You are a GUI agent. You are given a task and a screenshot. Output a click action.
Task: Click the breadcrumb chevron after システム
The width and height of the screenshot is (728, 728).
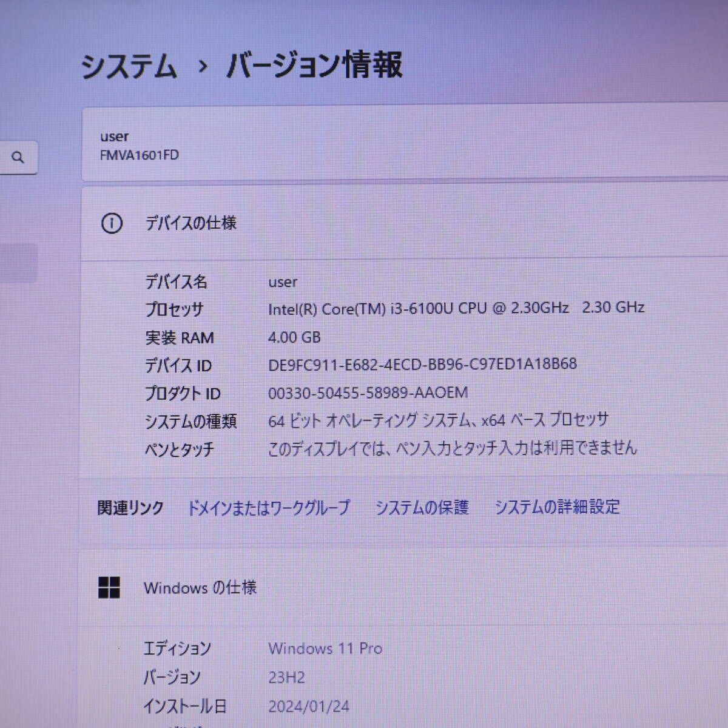(x=203, y=67)
